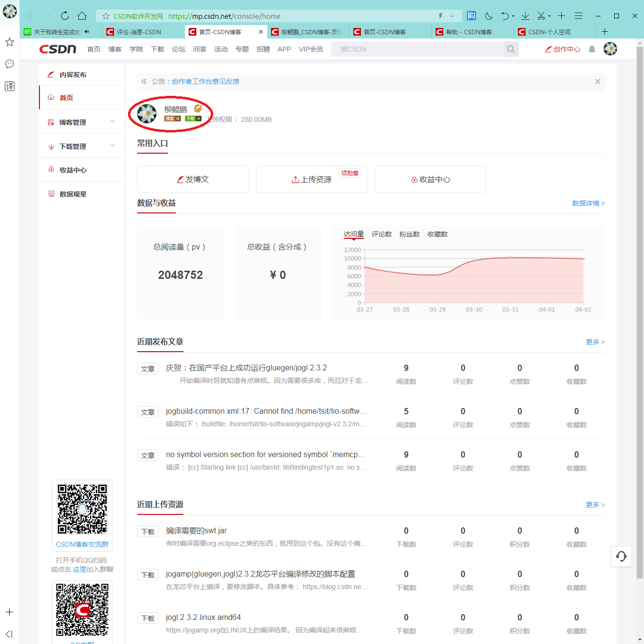Click 更多 beside 近期发布文章
The image size is (644, 644).
(595, 342)
